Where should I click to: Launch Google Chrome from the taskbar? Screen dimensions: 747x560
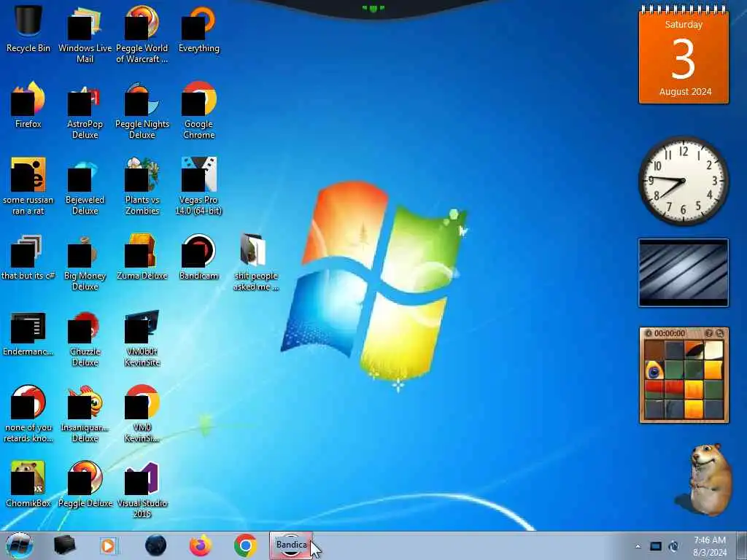245,545
